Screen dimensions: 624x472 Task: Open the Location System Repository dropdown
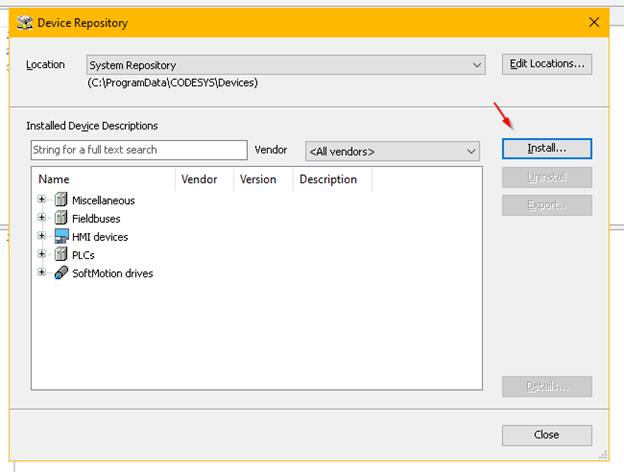click(286, 65)
